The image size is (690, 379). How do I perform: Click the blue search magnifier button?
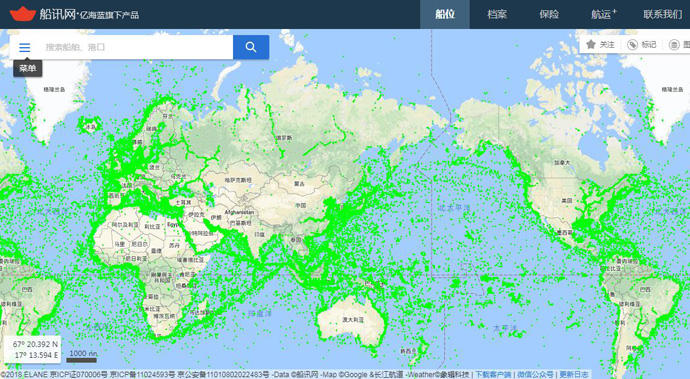tap(251, 47)
